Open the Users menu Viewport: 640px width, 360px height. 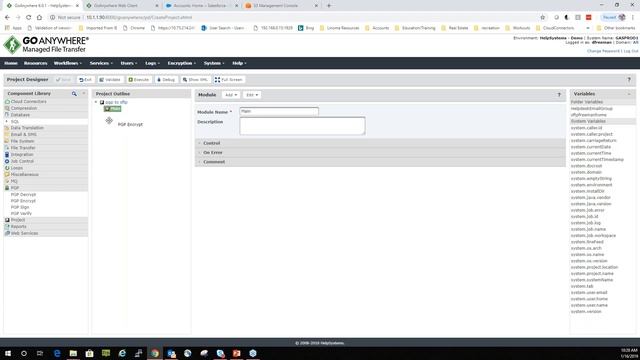(x=129, y=63)
